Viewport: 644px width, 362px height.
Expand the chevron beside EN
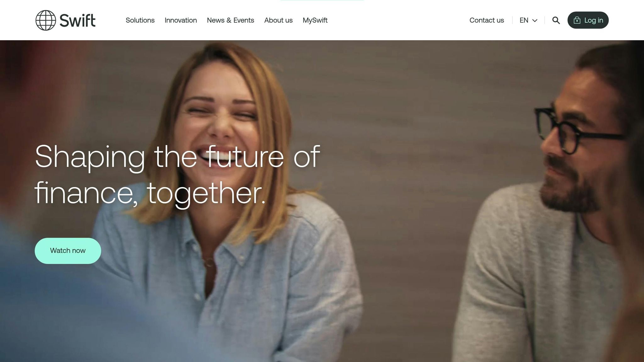[535, 20]
